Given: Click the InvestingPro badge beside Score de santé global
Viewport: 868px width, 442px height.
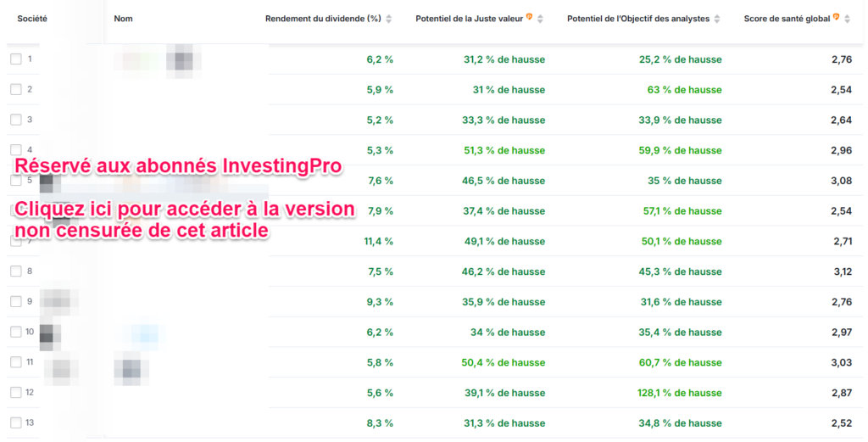Looking at the screenshot, I should [x=836, y=17].
